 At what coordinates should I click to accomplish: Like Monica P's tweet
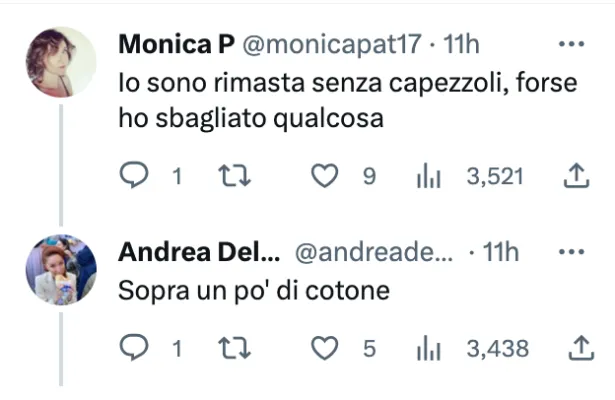coord(322,177)
